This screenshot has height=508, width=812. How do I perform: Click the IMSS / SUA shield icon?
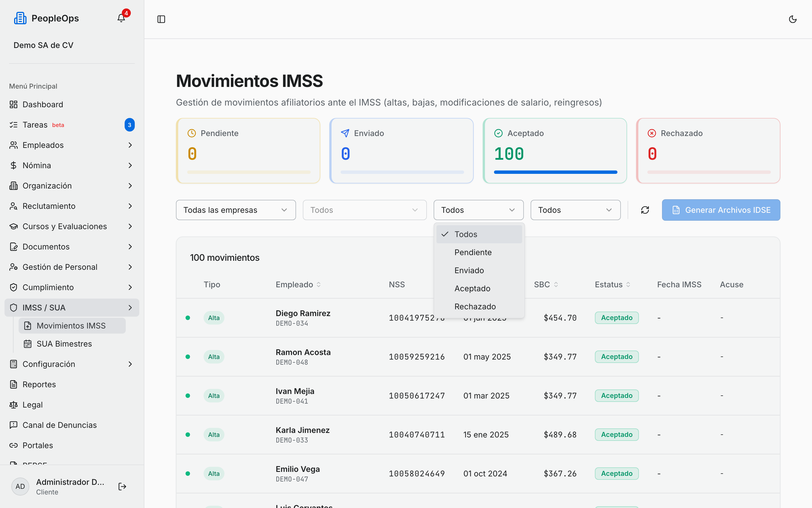point(14,308)
